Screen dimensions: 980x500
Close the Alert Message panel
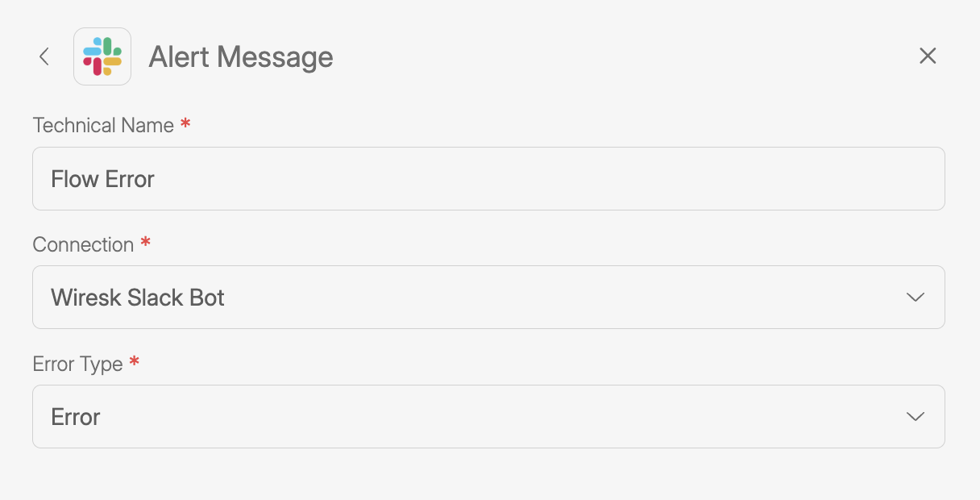tap(928, 56)
